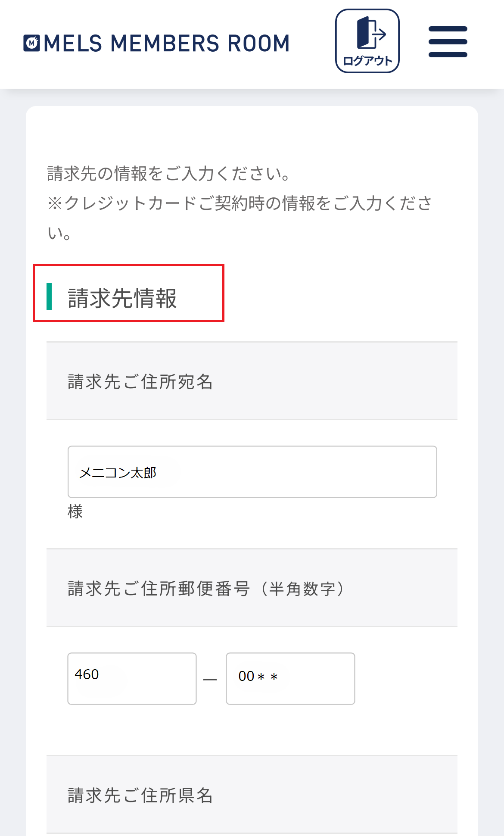Click the square M mark in the header logo

point(33,42)
